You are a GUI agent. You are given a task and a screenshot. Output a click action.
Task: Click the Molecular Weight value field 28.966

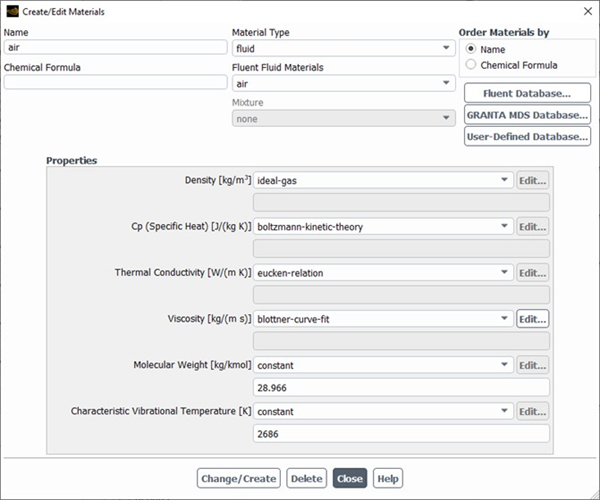click(x=401, y=388)
